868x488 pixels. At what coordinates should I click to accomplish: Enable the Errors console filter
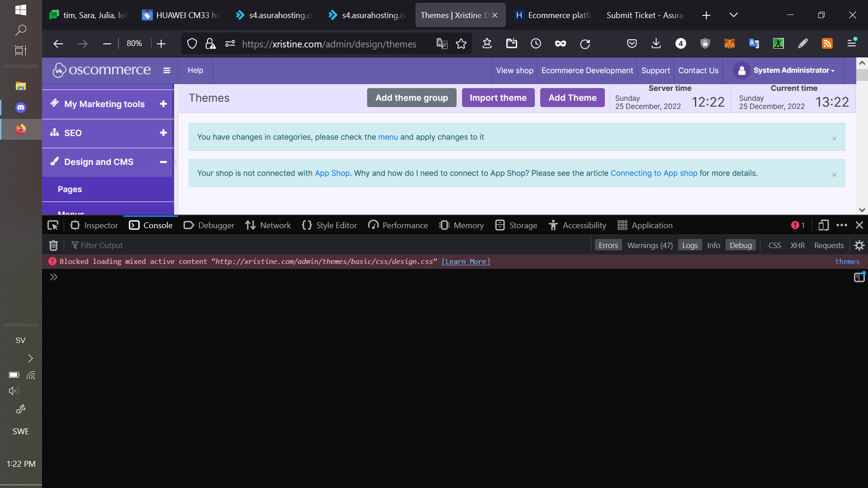[x=608, y=245]
